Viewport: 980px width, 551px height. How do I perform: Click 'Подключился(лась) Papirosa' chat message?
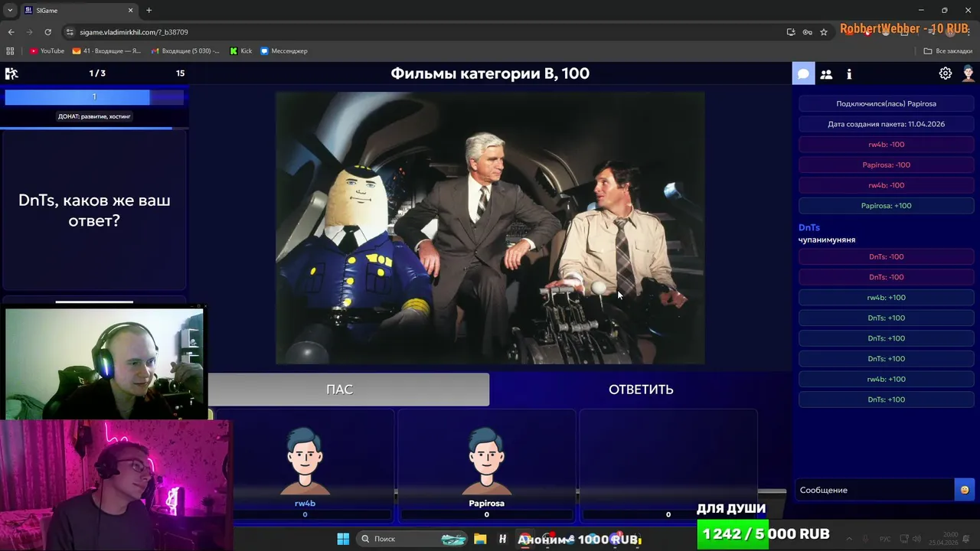click(886, 103)
